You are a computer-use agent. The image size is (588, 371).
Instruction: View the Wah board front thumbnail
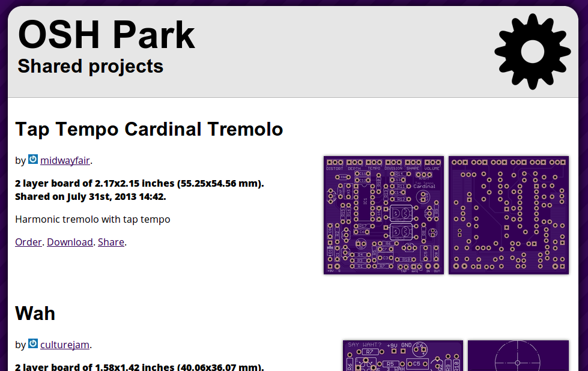(402, 355)
